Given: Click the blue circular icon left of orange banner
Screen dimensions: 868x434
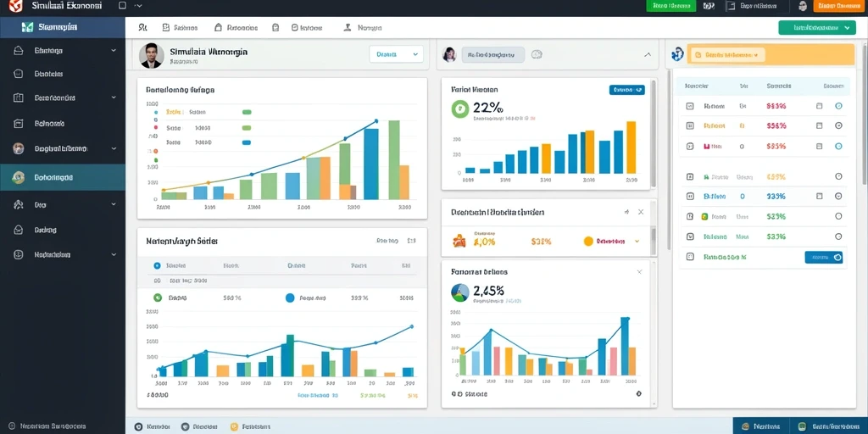Looking at the screenshot, I should pos(677,54).
